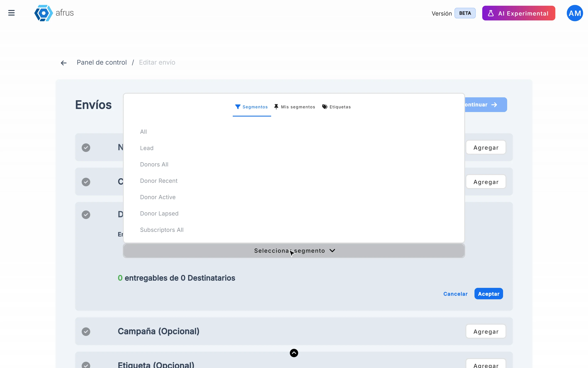Click the check icon beside Etiqueta (Opcional)

click(86, 365)
